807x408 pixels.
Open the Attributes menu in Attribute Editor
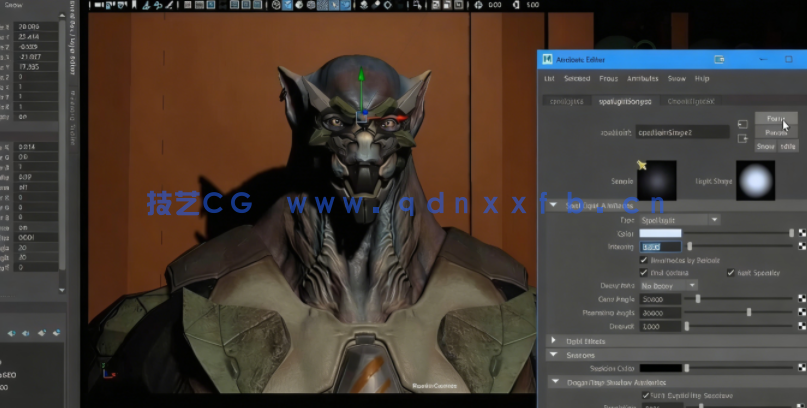(x=642, y=78)
